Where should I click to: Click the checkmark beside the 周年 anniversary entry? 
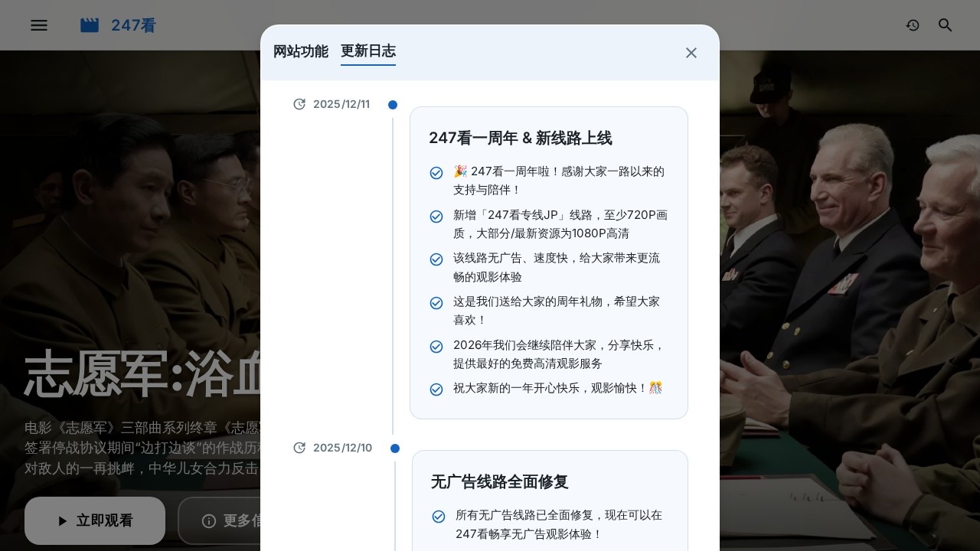pos(436,173)
